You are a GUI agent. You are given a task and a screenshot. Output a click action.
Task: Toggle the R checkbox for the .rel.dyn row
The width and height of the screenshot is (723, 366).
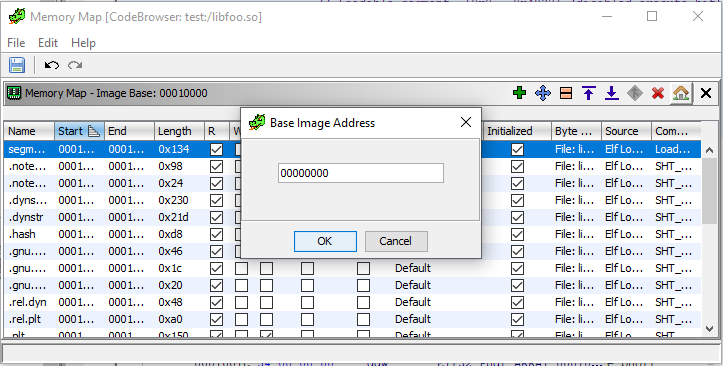[216, 302]
